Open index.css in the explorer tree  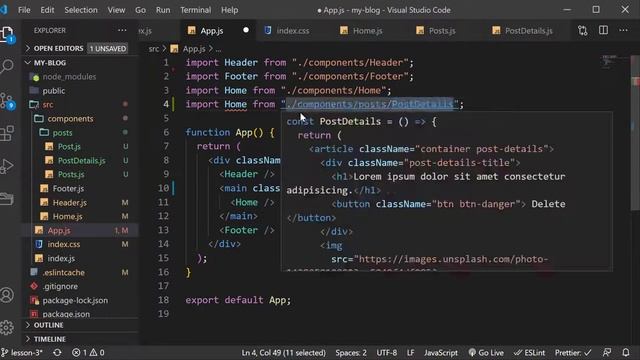click(64, 244)
